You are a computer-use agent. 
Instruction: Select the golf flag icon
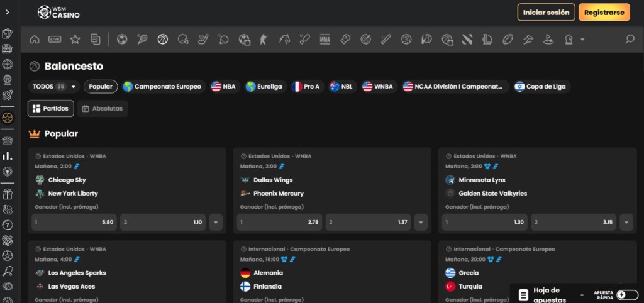(x=548, y=40)
